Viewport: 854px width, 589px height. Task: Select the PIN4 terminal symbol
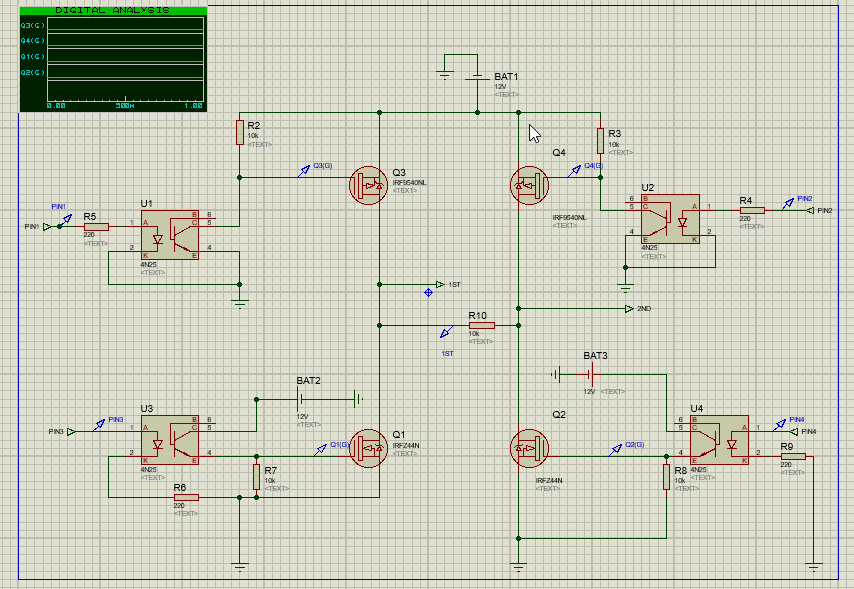point(794,432)
